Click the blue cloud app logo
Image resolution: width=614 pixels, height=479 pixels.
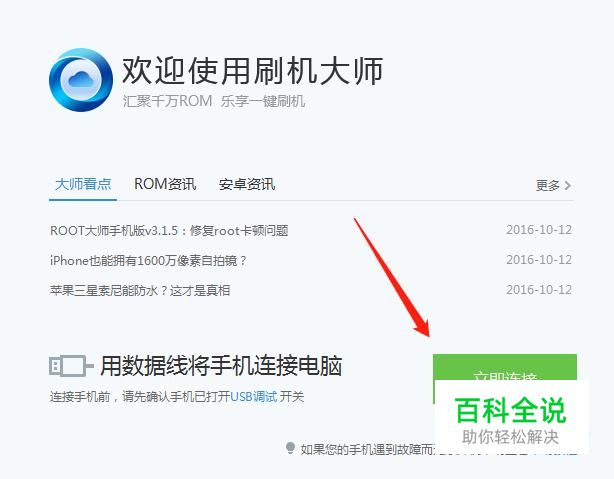(x=81, y=80)
